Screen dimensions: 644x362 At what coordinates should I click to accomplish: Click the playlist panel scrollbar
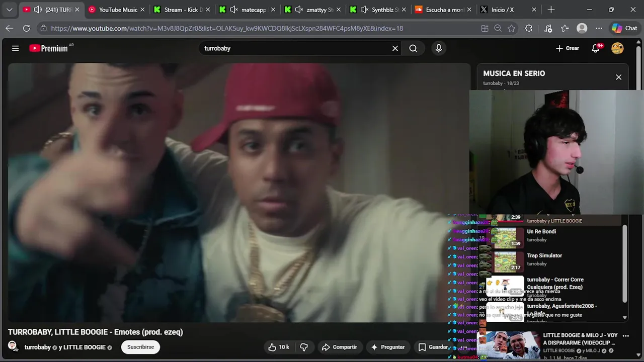pos(625,262)
